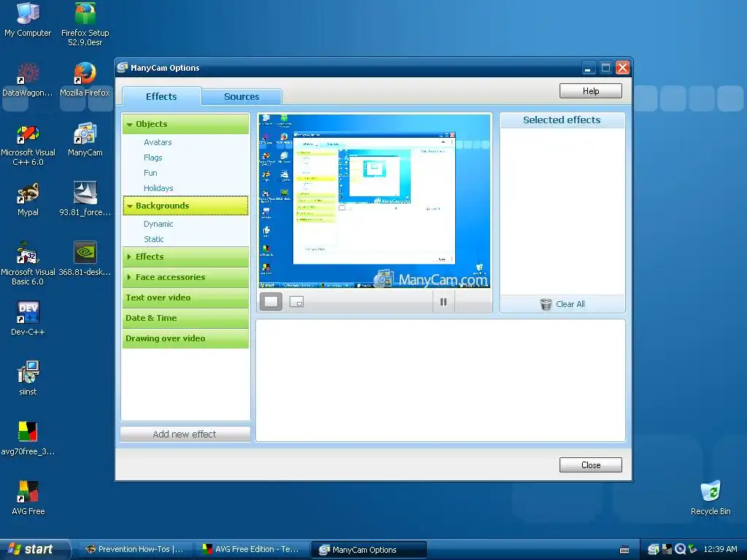Viewport: 747px width, 560px height.
Task: Click the taskbar clock showing 12:39 AM
Action: (720, 550)
